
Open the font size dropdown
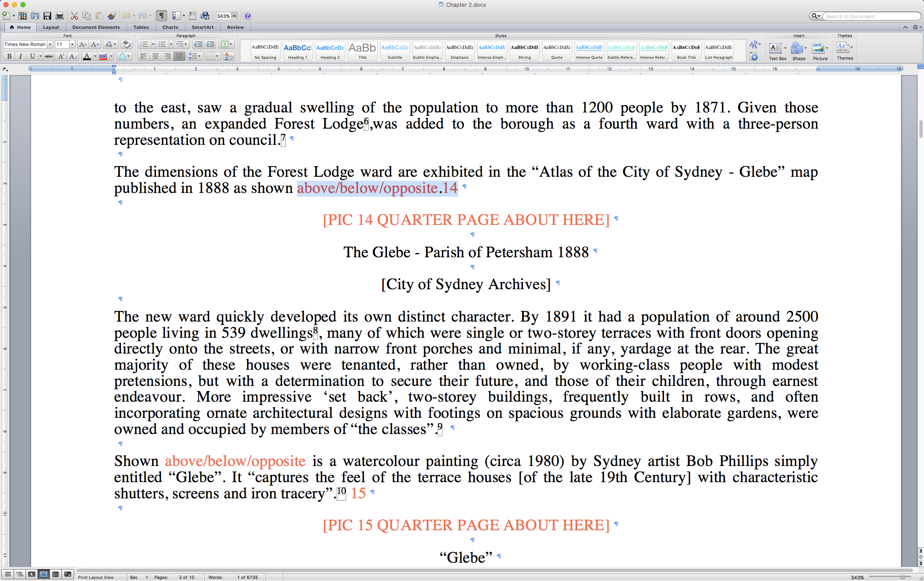point(72,44)
